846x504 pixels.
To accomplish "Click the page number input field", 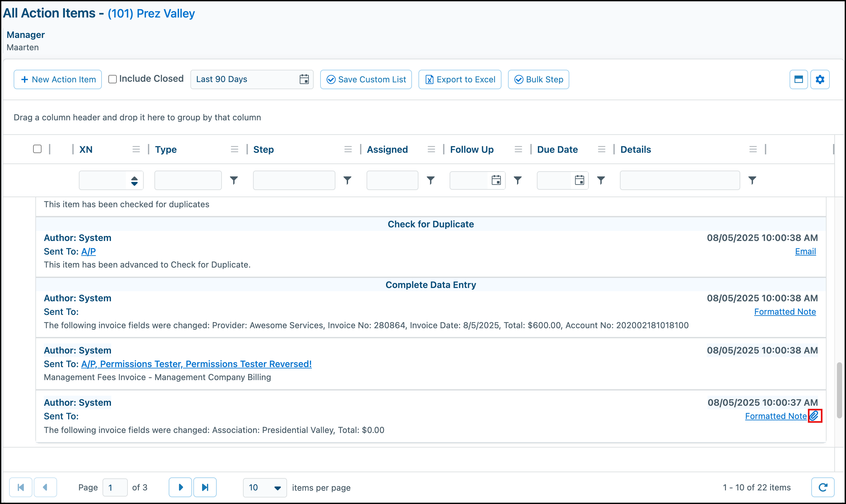I will point(115,488).
